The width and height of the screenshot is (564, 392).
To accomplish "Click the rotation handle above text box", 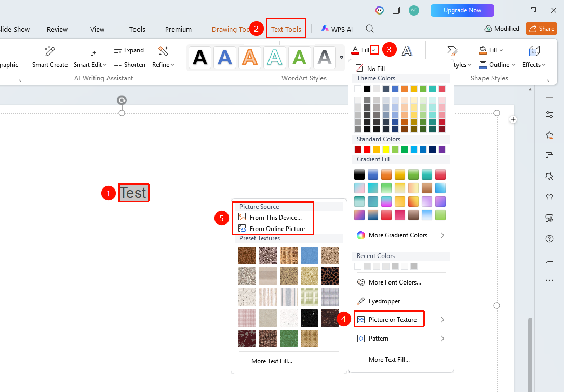I will point(122,100).
